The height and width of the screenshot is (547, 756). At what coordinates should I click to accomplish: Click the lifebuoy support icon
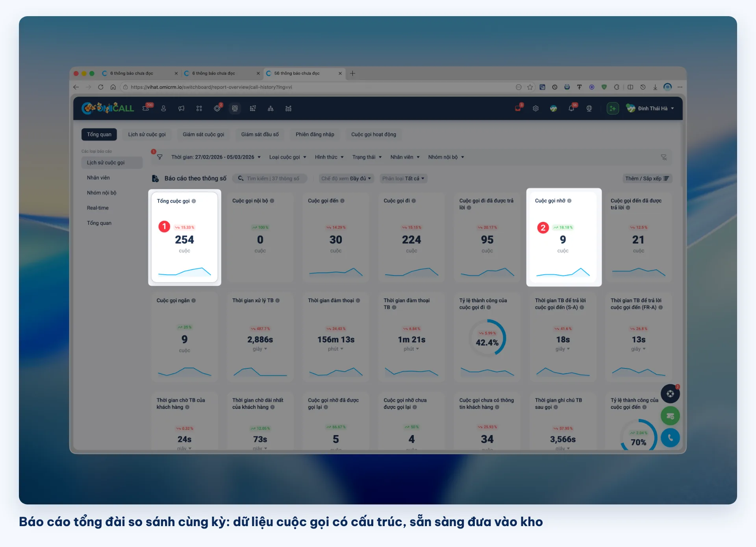click(589, 108)
